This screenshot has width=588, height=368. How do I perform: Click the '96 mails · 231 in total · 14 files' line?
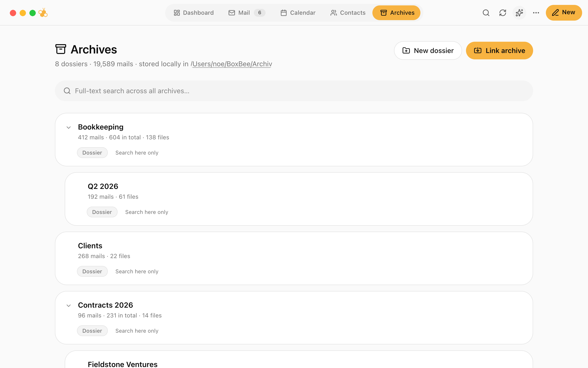(120, 315)
